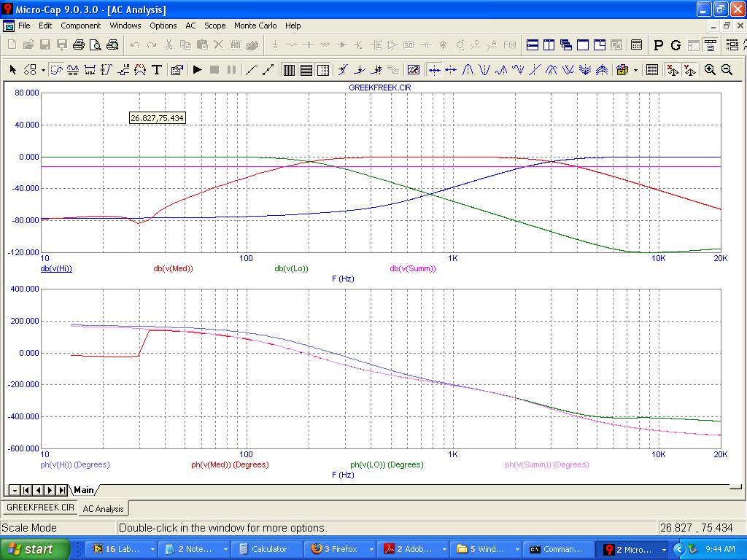747x560 pixels.
Task: Click the db(v(Lo)) curve label
Action: pos(292,268)
